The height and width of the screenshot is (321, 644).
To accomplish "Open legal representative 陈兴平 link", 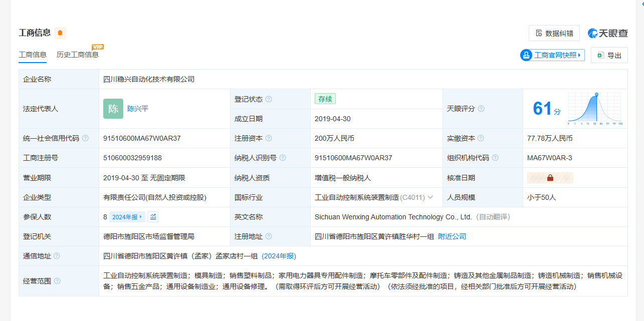I will (x=138, y=109).
